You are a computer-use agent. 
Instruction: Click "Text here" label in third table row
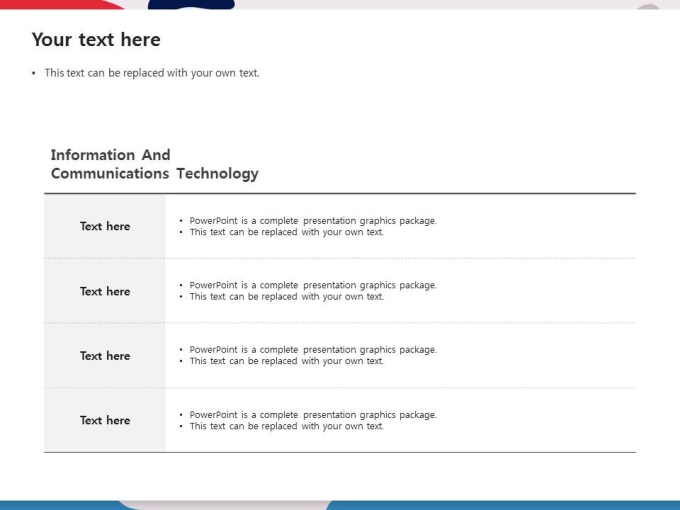pyautogui.click(x=105, y=356)
